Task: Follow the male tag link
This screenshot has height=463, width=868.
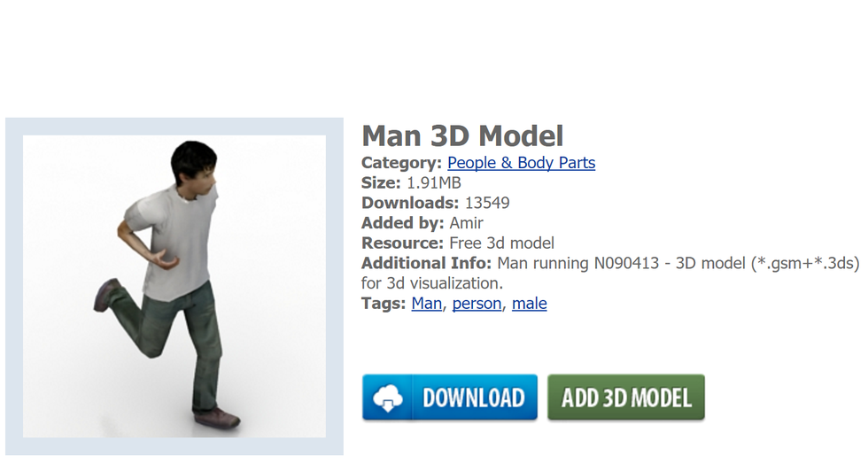Action: (530, 303)
